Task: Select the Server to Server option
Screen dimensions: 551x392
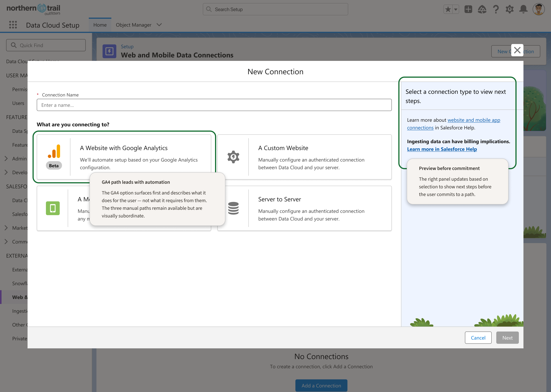Action: (x=304, y=208)
